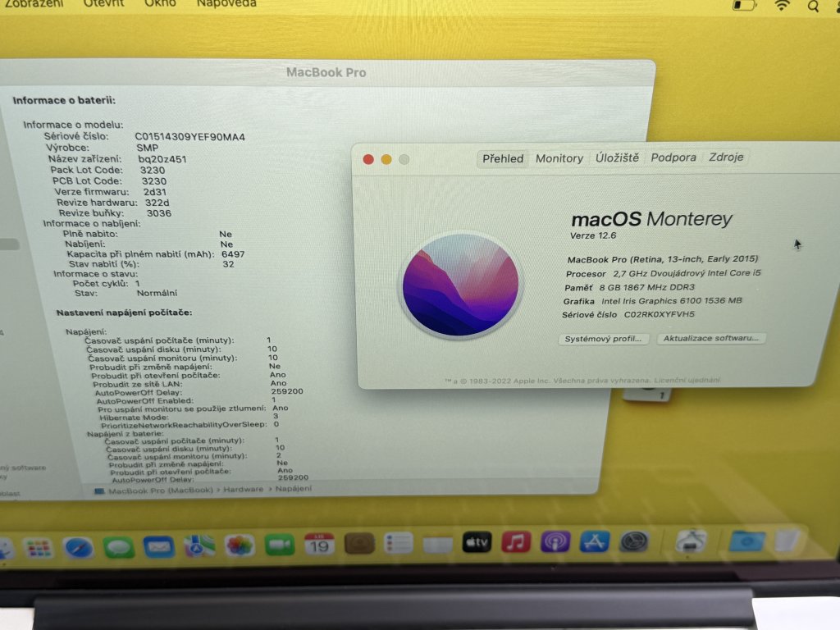Launch Safari from the Dock
Screen dimensions: 840x630
tap(78, 547)
